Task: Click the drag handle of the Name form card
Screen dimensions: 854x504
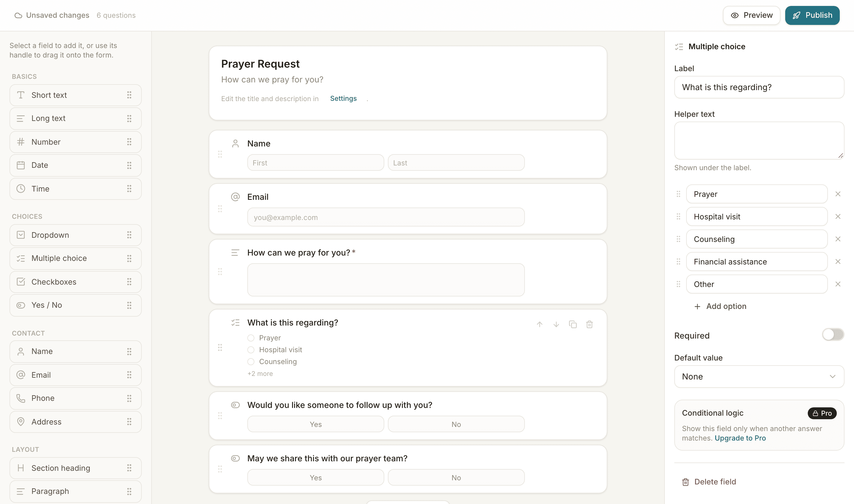Action: tap(220, 154)
